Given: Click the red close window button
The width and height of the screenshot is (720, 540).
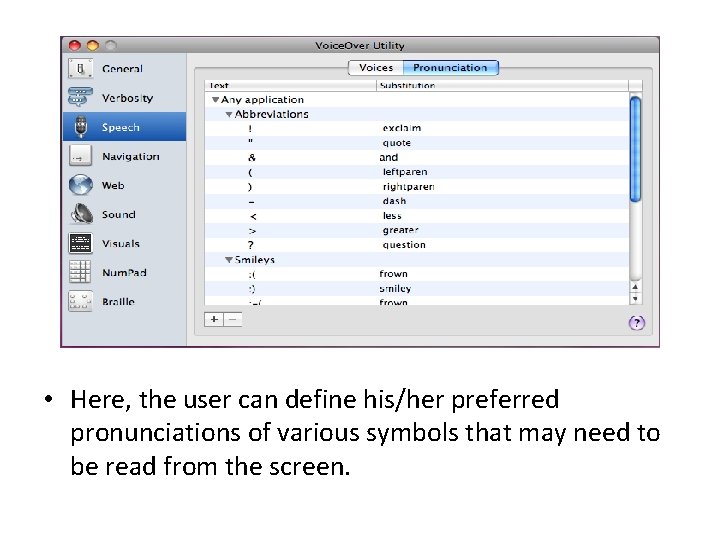Looking at the screenshot, I should tap(75, 45).
